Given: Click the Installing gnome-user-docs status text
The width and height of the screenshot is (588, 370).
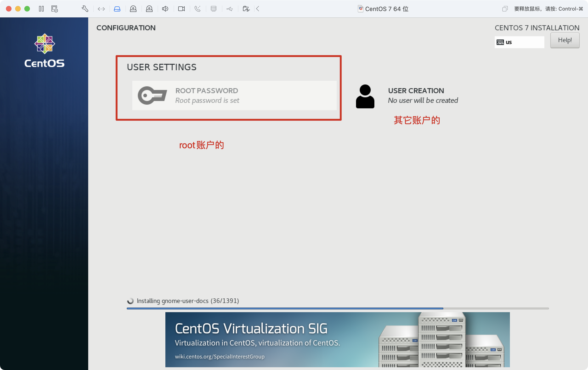Looking at the screenshot, I should pyautogui.click(x=188, y=301).
